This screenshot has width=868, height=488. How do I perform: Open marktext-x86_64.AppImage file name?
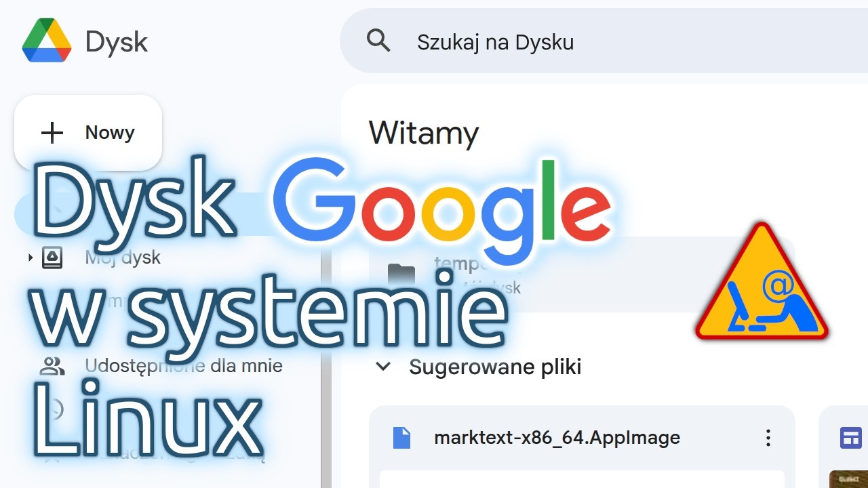[x=557, y=438]
